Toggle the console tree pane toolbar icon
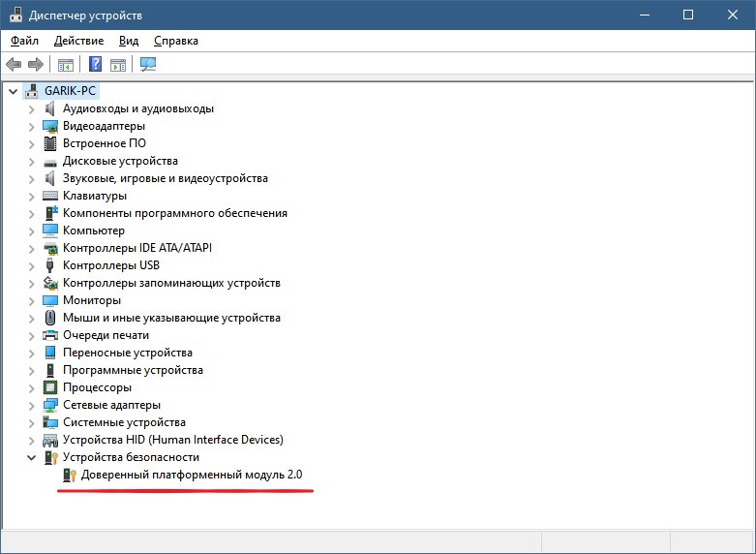Screen dimensions: 756x554 pos(66,64)
